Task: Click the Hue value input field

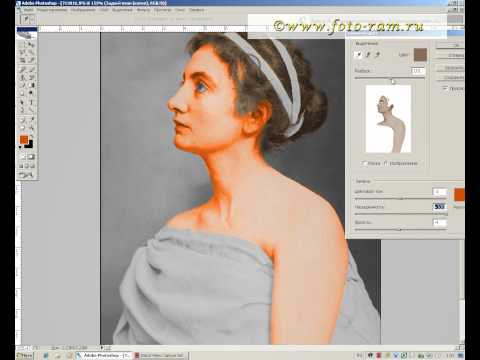Action: tap(439, 191)
